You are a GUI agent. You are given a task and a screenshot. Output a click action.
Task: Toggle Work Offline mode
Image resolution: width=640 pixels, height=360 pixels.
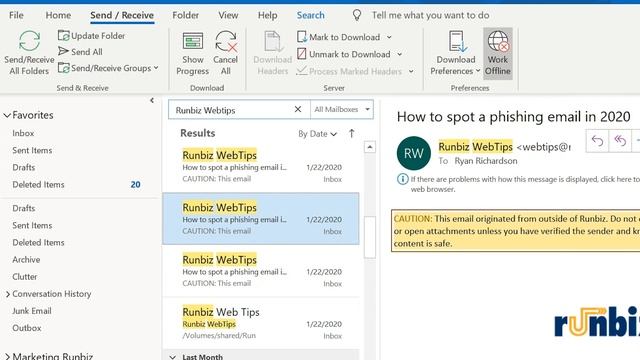tap(498, 53)
